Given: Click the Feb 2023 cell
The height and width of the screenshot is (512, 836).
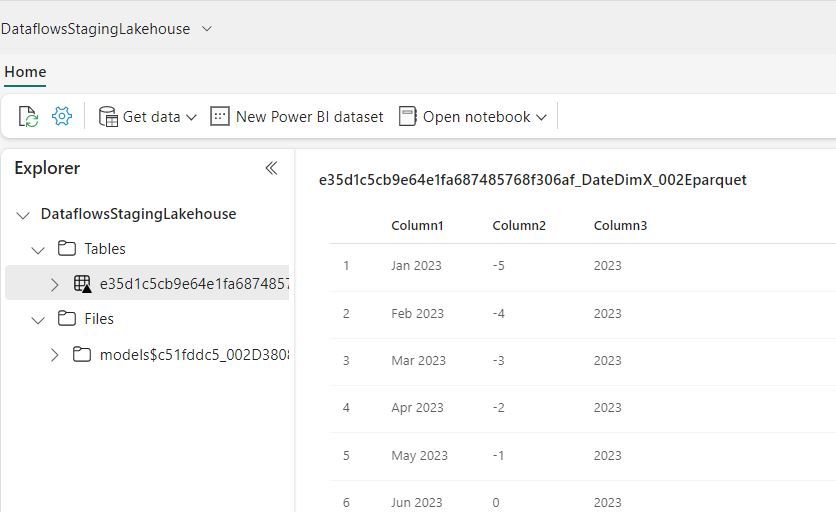Looking at the screenshot, I should 417,314.
